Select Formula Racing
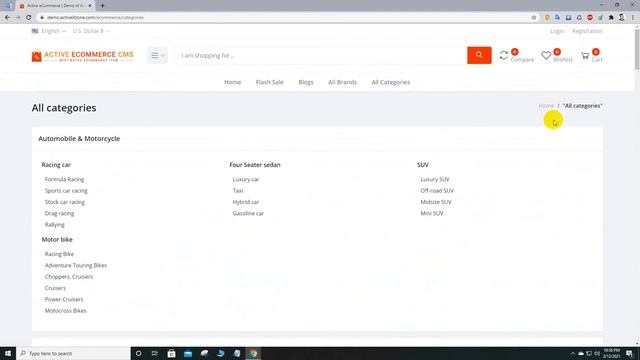The height and width of the screenshot is (360, 640). click(x=64, y=179)
